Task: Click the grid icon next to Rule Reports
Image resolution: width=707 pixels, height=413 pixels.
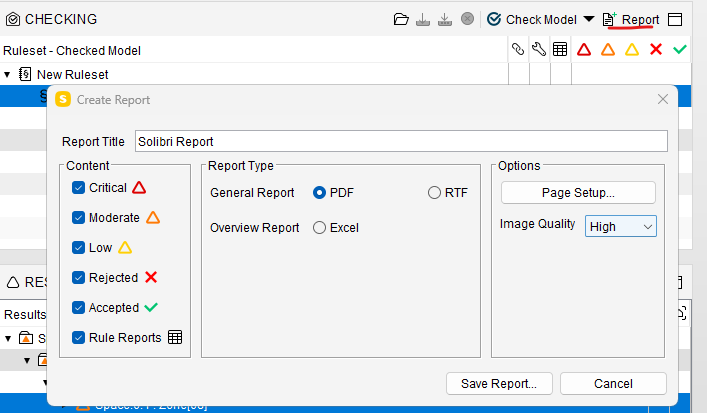Action: [175, 337]
